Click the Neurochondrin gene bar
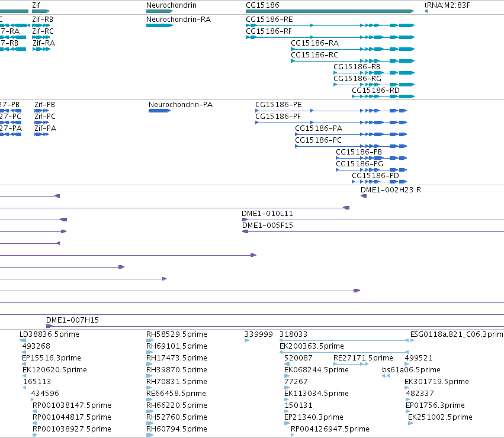 (159, 11)
